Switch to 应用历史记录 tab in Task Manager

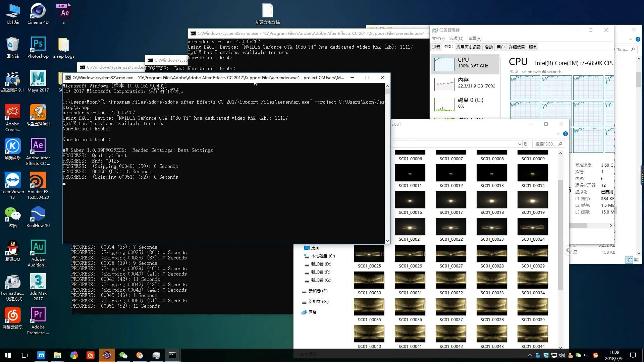click(x=468, y=47)
